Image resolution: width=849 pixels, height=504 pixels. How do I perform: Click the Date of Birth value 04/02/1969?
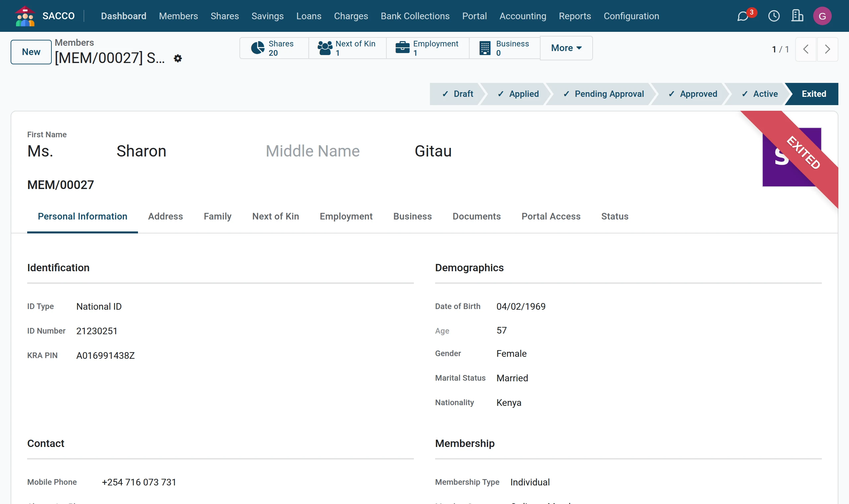point(521,306)
